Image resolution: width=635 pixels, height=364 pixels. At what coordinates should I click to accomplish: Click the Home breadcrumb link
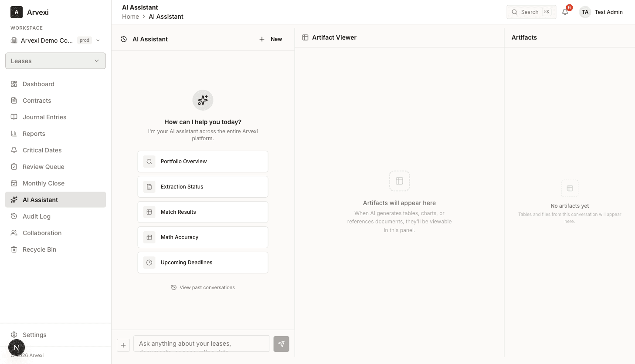[130, 16]
